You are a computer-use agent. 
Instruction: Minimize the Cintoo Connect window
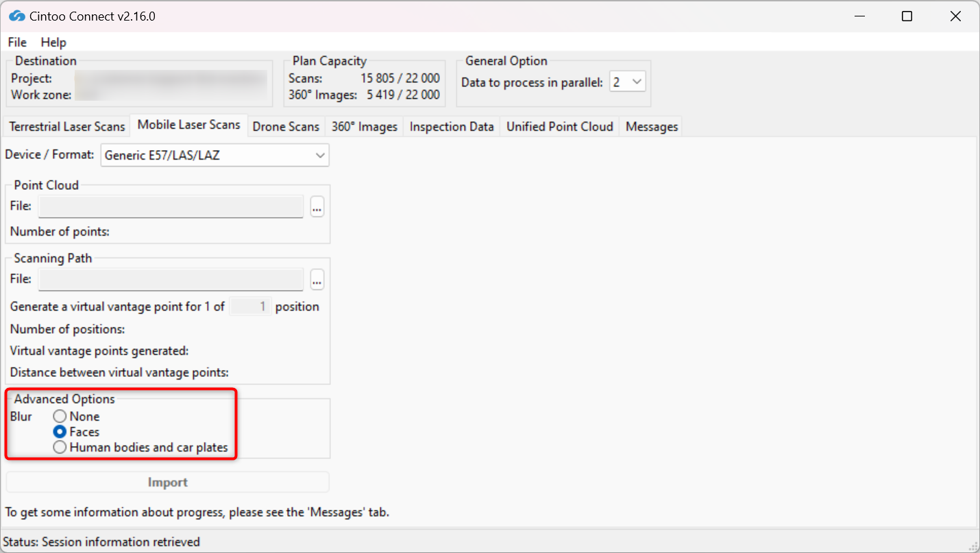click(858, 16)
